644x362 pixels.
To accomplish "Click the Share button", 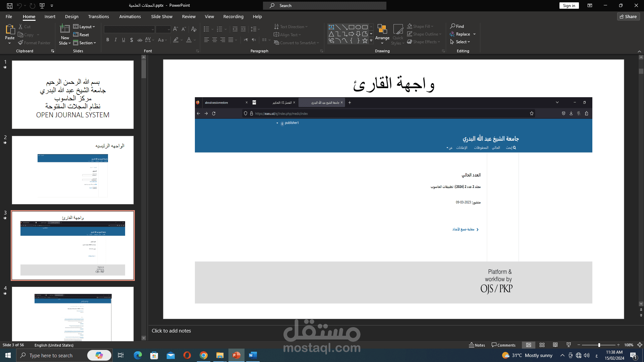I will [x=628, y=16].
